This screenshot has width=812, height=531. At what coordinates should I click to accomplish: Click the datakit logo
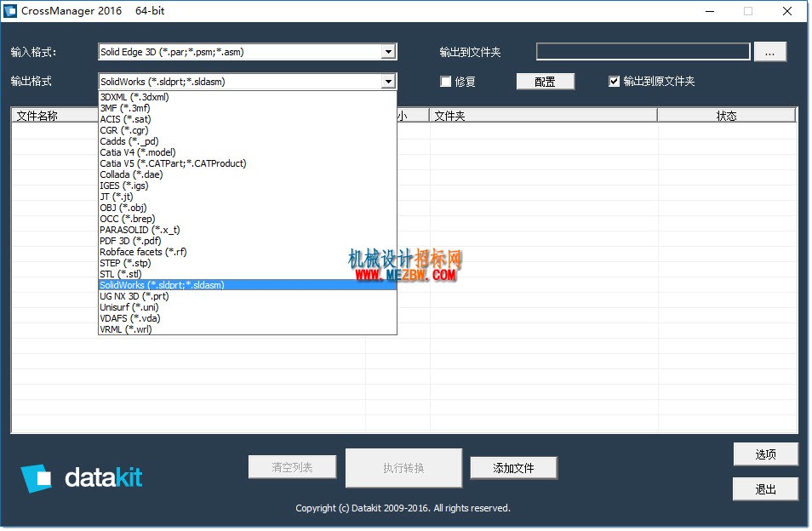[82, 477]
